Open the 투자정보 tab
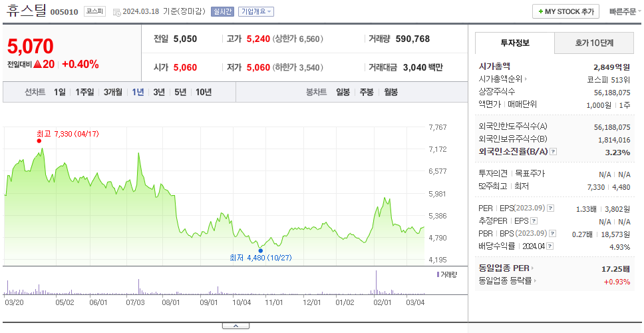Screen dimensions: 644x333 point(515,43)
